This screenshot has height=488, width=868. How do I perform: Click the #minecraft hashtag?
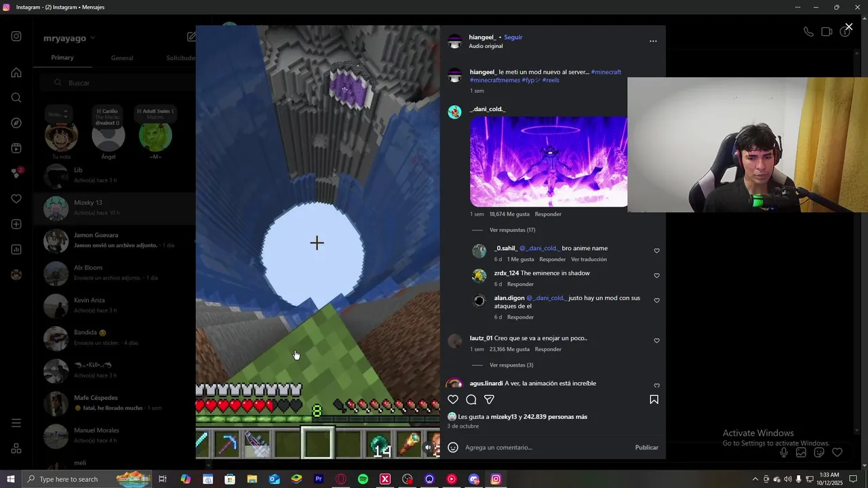coord(606,72)
